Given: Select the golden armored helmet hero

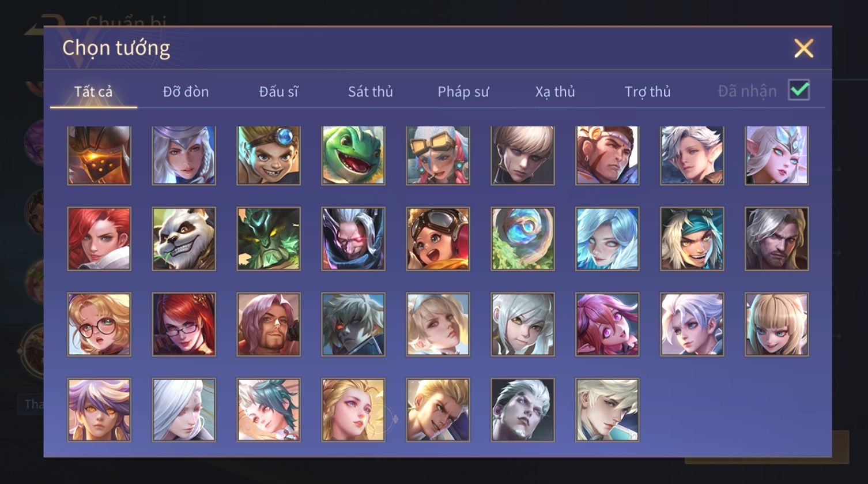Looking at the screenshot, I should point(99,156).
